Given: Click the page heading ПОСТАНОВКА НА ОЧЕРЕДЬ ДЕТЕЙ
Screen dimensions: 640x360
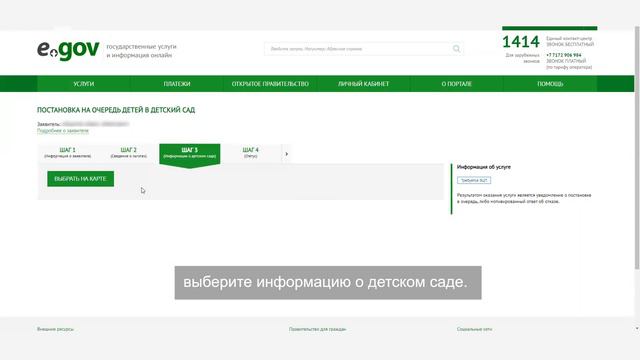Looking at the screenshot, I should (116, 110).
